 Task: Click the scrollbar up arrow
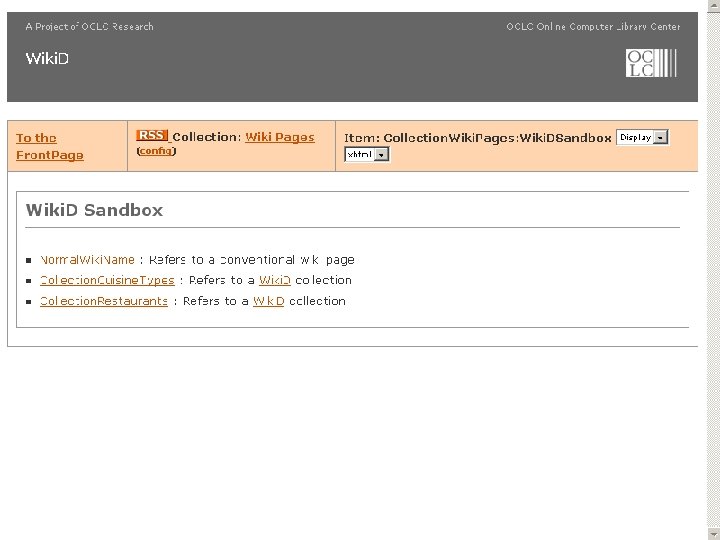click(x=713, y=4)
